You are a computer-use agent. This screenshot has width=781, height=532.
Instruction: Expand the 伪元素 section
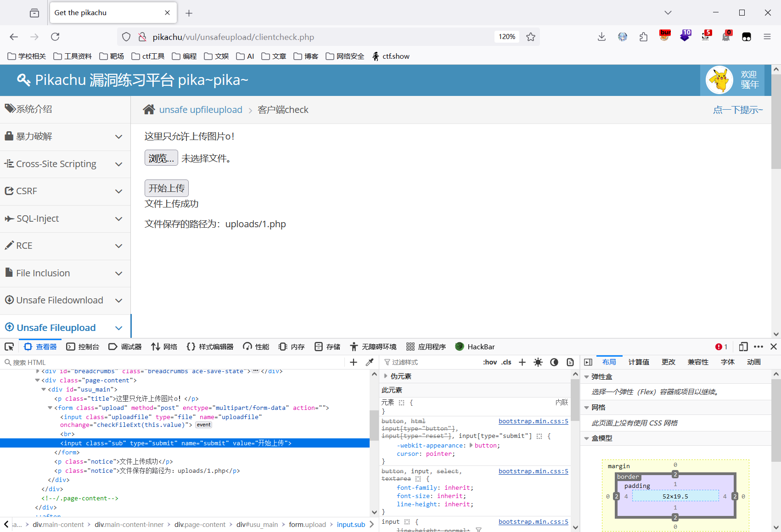pyautogui.click(x=386, y=376)
